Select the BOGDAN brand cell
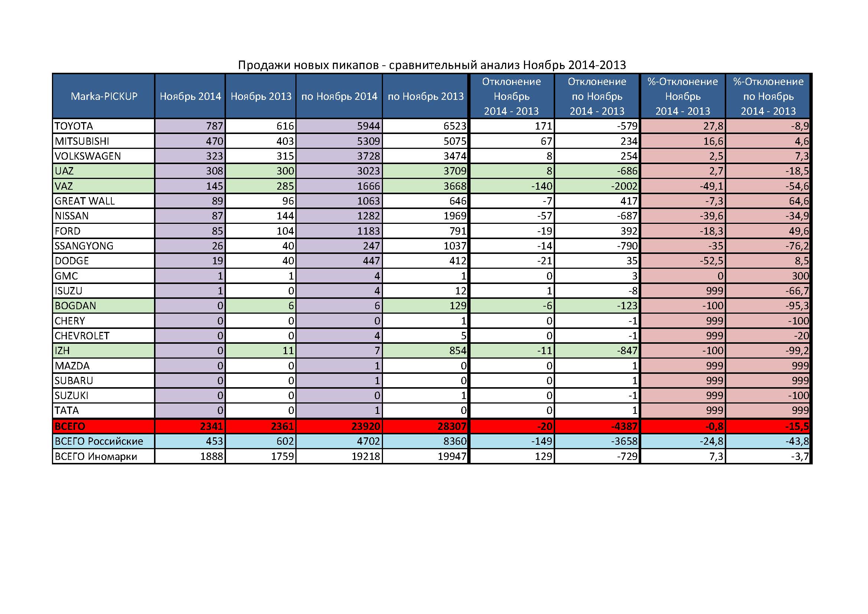This screenshot has width=868, height=614. click(75, 306)
